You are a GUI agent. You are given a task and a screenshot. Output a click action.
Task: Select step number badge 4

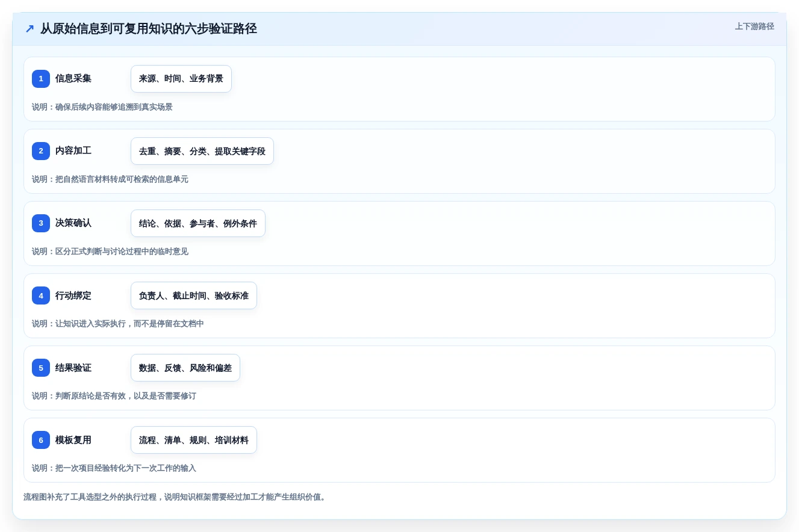[x=41, y=295]
